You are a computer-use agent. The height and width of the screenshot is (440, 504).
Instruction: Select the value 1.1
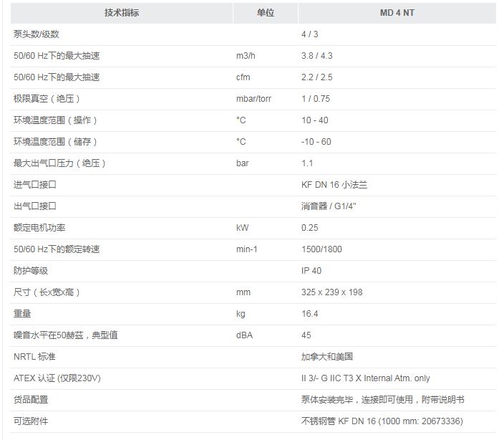click(307, 163)
